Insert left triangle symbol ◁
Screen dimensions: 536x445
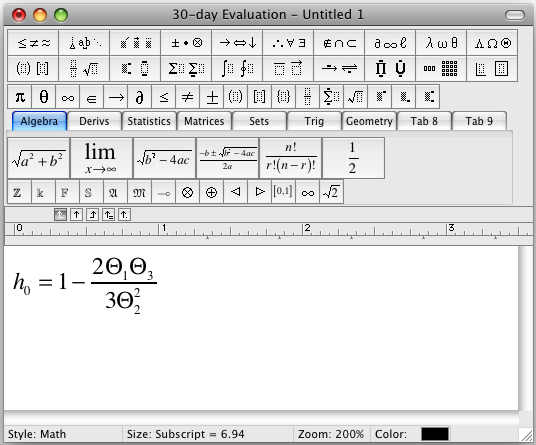tap(236, 192)
